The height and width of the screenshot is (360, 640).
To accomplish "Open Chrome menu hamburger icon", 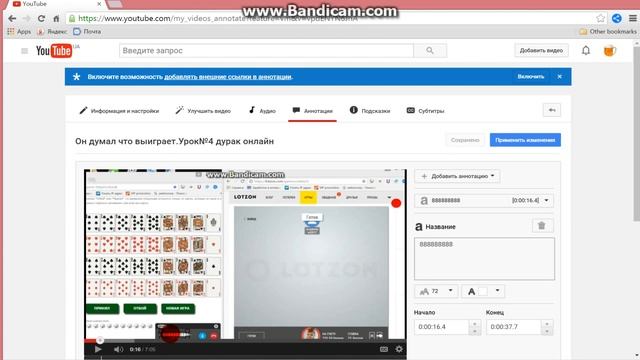I will click(633, 18).
